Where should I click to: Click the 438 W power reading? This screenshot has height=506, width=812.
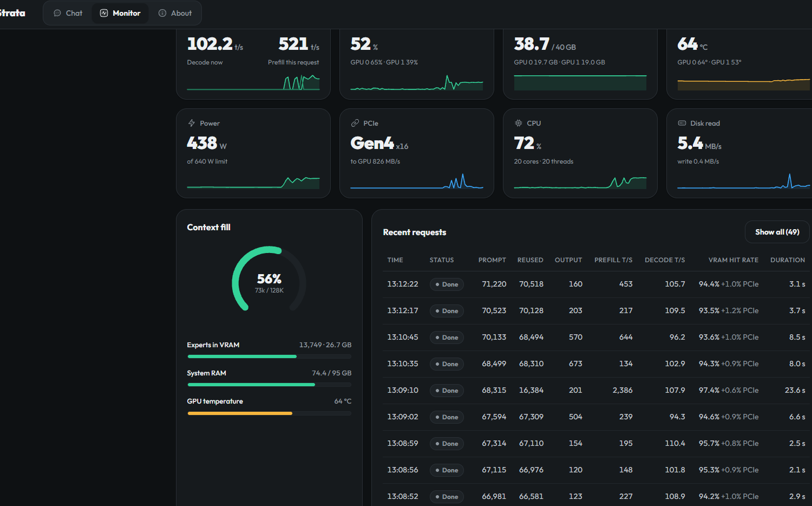click(207, 143)
